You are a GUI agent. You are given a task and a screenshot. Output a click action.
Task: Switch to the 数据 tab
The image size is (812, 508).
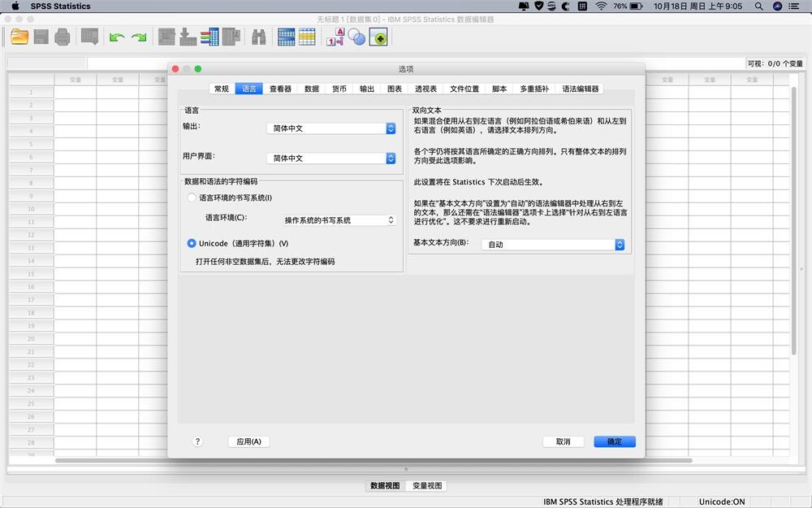312,89
